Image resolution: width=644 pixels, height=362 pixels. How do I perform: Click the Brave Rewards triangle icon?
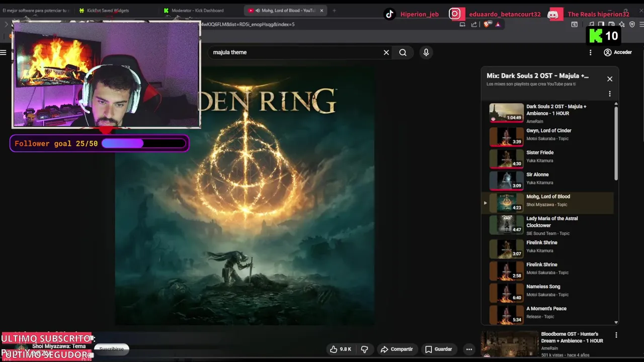(x=498, y=24)
